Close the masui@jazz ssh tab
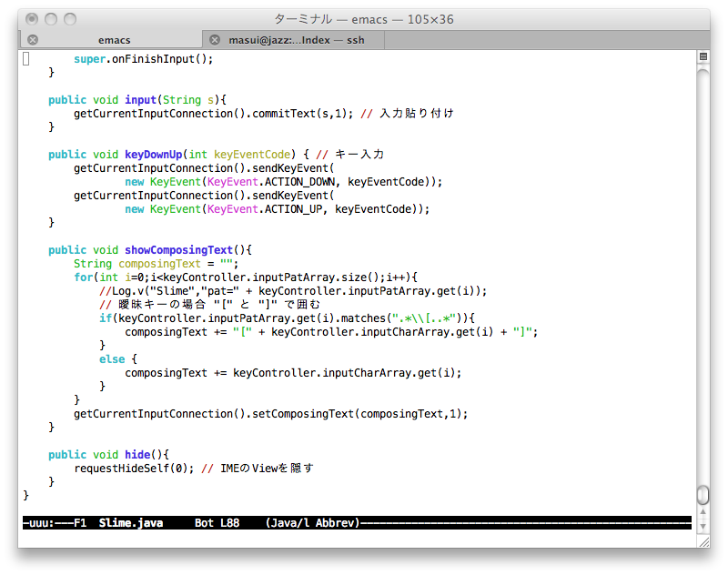Screen dimensions: 728x575 point(215,40)
